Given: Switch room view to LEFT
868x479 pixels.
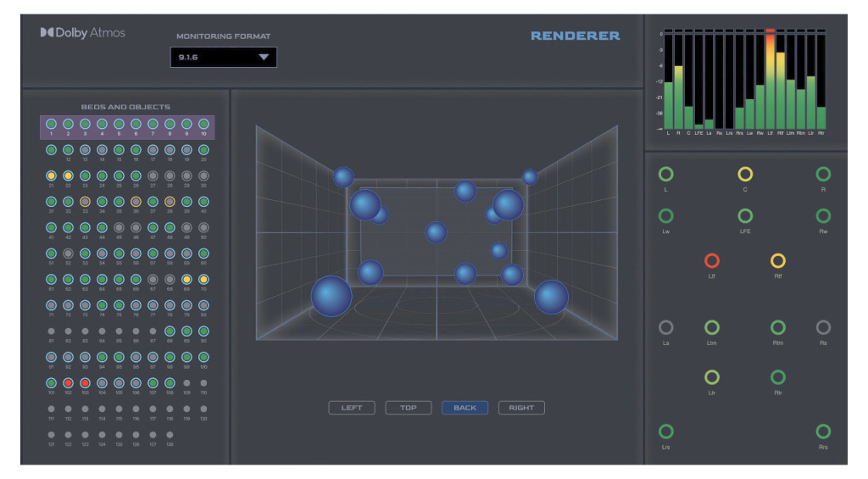Looking at the screenshot, I should point(352,408).
